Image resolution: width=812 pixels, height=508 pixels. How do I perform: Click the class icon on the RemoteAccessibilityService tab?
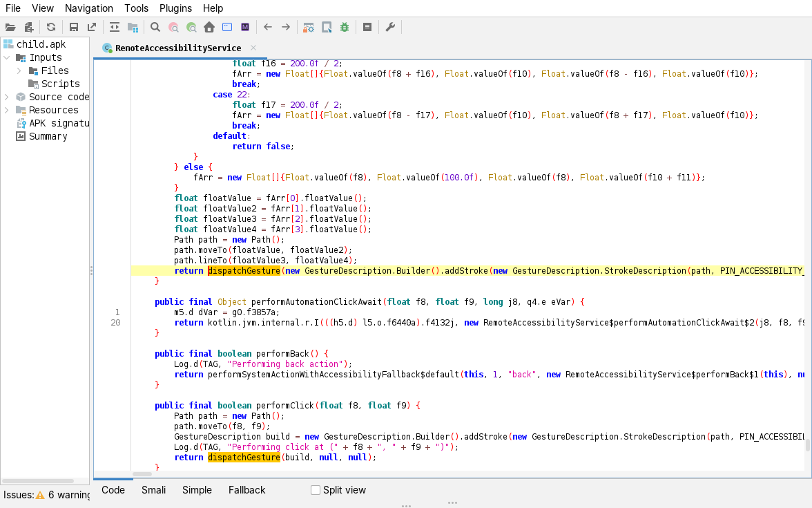107,48
